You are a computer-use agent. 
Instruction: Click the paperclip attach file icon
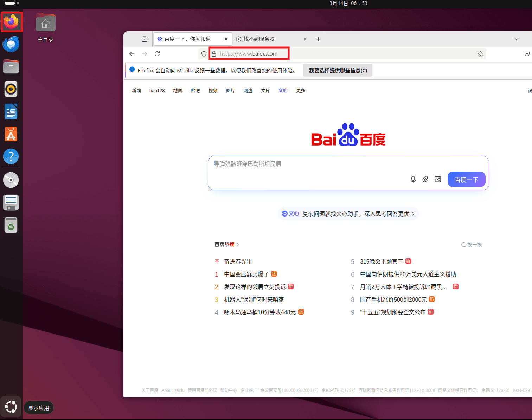point(425,179)
